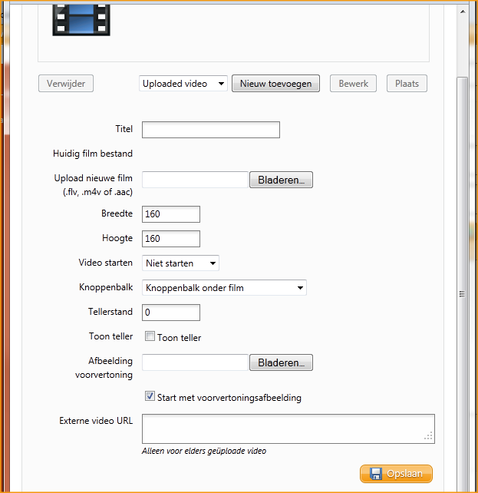Browse with Bladeren for preview image
Screen dimensions: 478x493
click(x=281, y=362)
